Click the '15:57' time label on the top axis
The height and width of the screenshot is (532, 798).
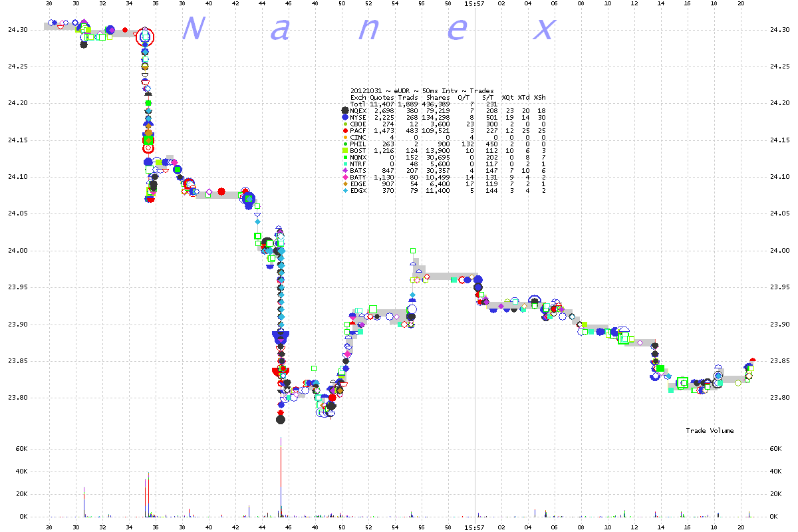click(x=475, y=3)
